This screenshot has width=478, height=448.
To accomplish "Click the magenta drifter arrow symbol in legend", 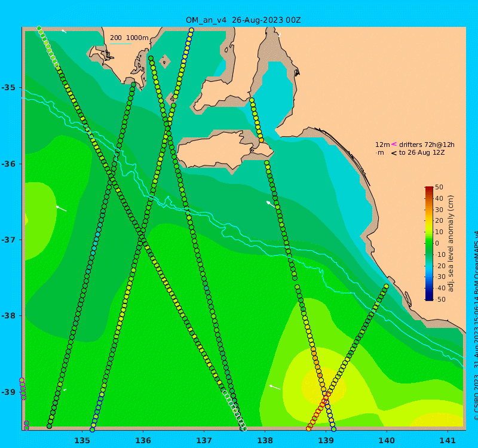I will click(394, 144).
